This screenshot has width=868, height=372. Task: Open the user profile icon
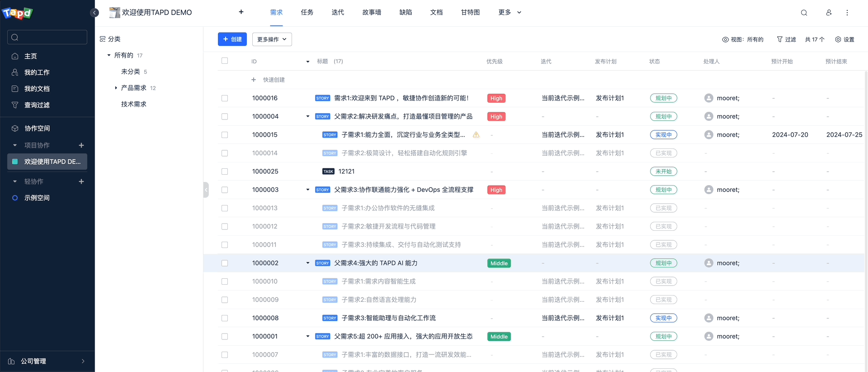(x=829, y=13)
